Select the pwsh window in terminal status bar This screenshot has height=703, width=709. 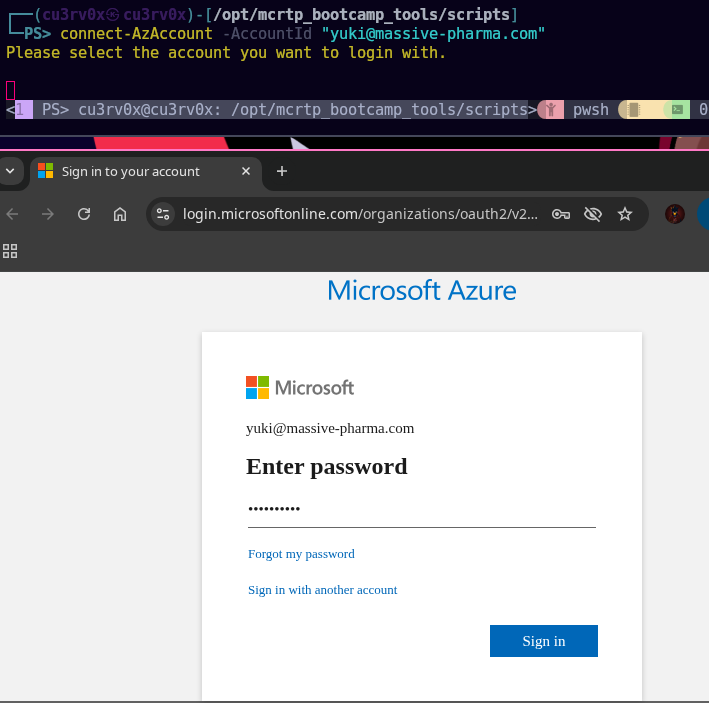coord(590,110)
